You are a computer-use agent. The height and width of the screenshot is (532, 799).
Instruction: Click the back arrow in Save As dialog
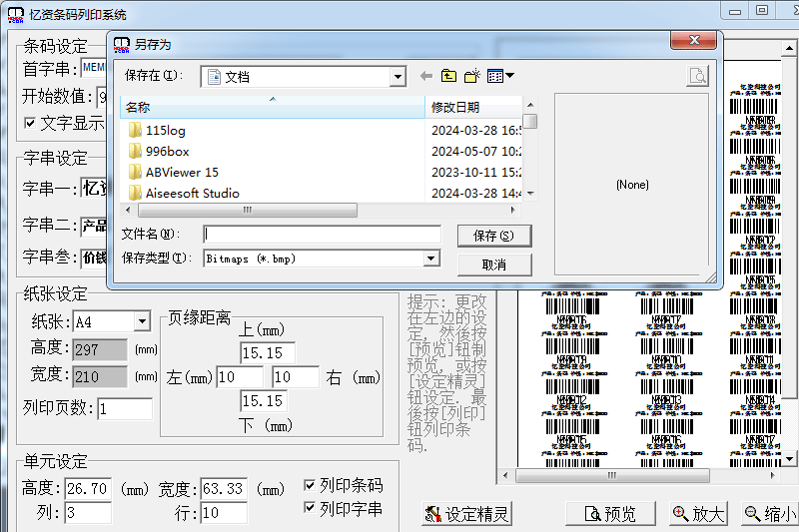coord(426,77)
